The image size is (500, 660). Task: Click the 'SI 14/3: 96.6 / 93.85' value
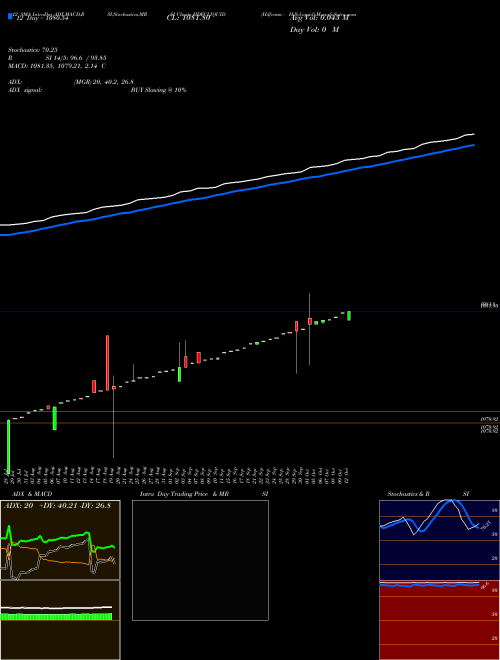tap(76, 58)
